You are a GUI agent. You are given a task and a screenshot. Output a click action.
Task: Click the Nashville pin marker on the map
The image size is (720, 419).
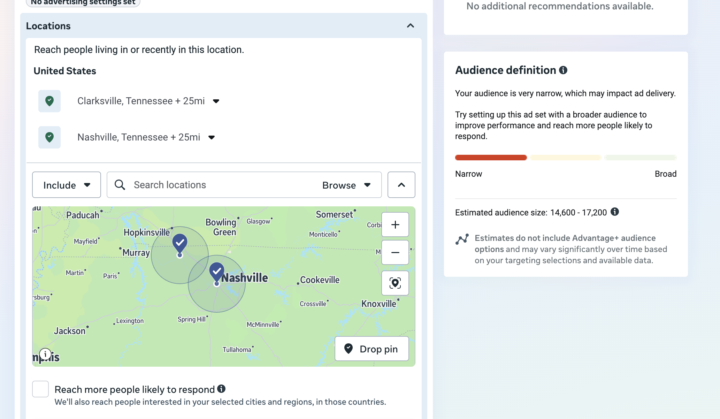[x=217, y=272]
